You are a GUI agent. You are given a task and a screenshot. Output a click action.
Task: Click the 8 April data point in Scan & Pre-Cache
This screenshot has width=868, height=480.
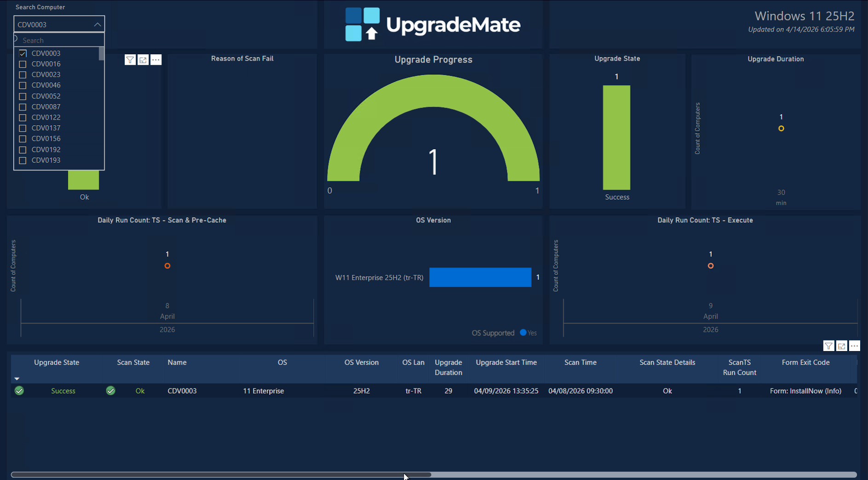tap(167, 266)
